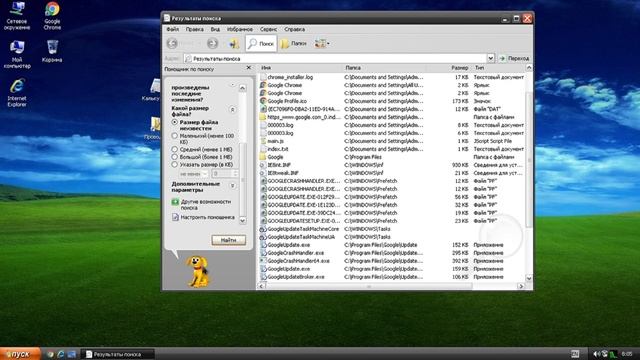
Task: Open the Вид menu
Action: (215, 29)
